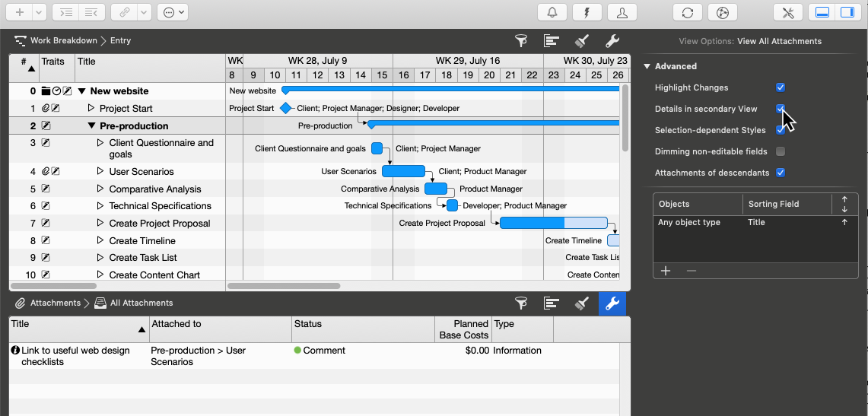
Task: Collapse the Advanced section triangle
Action: (647, 67)
